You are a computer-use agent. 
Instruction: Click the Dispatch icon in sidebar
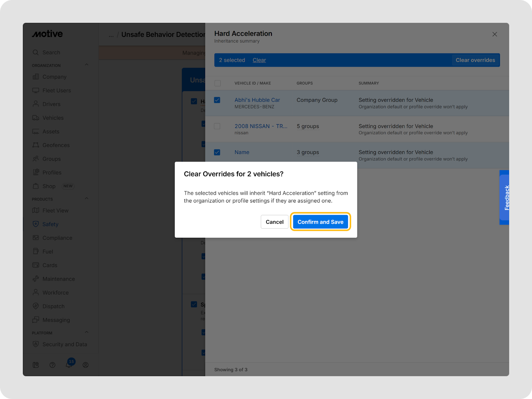36,306
